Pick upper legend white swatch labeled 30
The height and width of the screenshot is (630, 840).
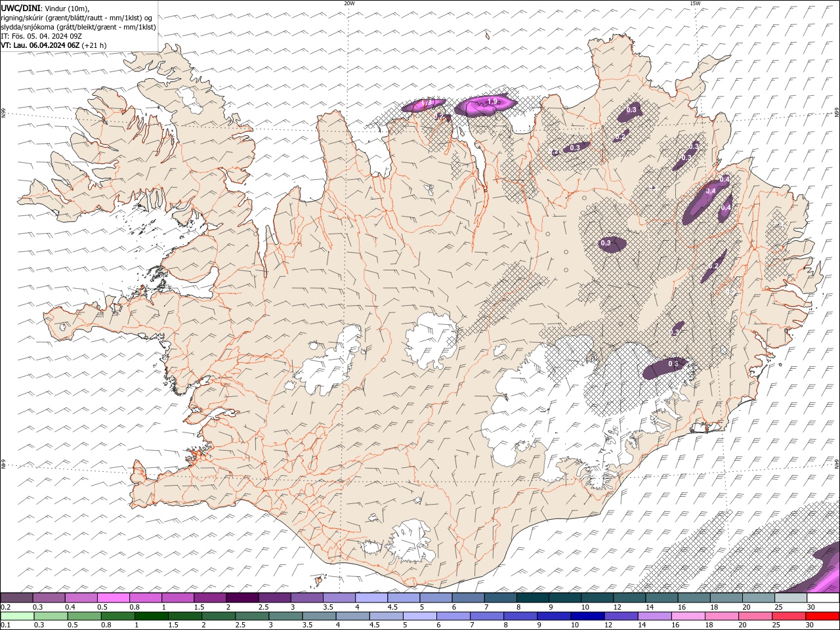(x=823, y=598)
